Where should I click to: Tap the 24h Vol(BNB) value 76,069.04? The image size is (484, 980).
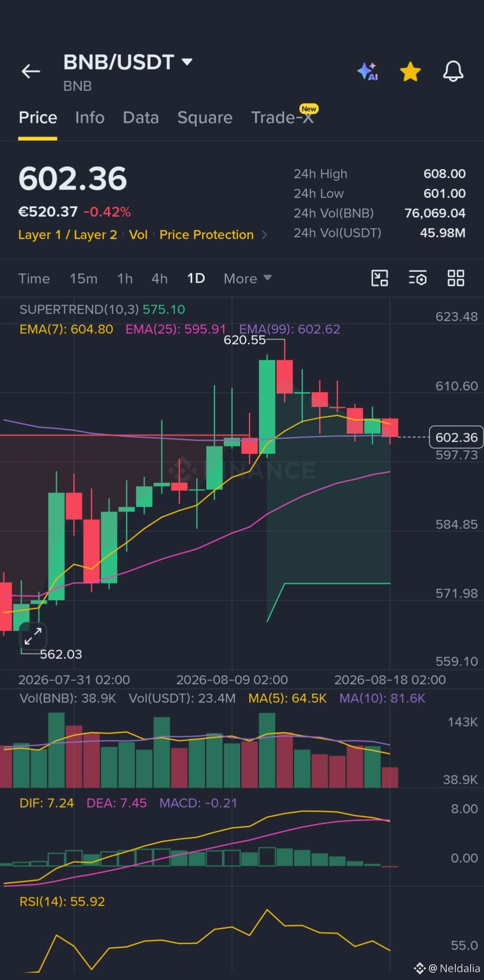tap(435, 213)
